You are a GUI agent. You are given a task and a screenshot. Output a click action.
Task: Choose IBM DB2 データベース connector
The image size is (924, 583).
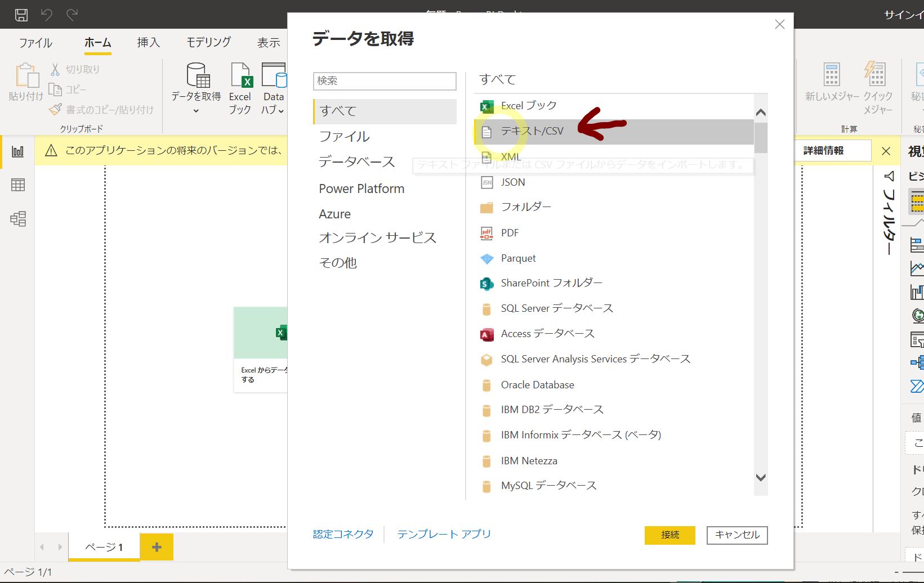pos(614,410)
